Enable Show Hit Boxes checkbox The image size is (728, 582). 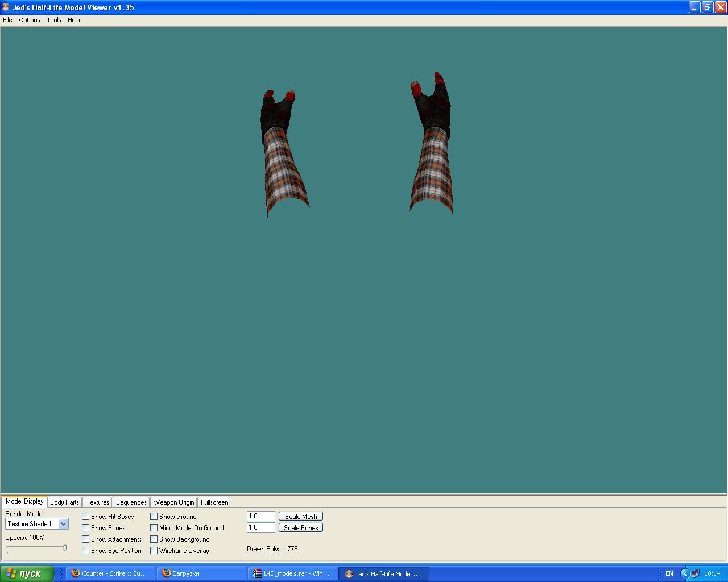86,517
